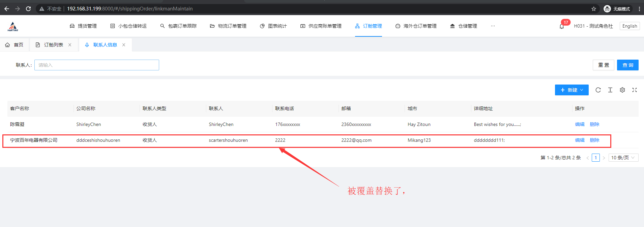Image resolution: width=644 pixels, height=227 pixels.
Task: Toggle fullscreen table view icon
Action: click(635, 90)
